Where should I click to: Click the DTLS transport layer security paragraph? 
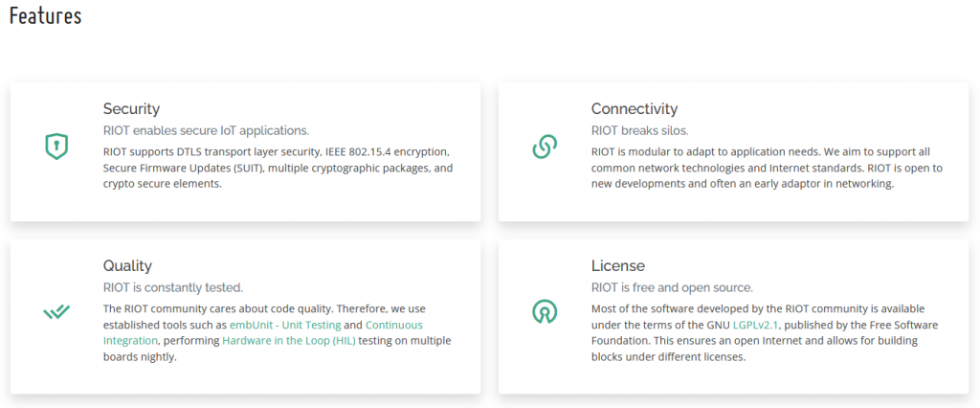[278, 169]
